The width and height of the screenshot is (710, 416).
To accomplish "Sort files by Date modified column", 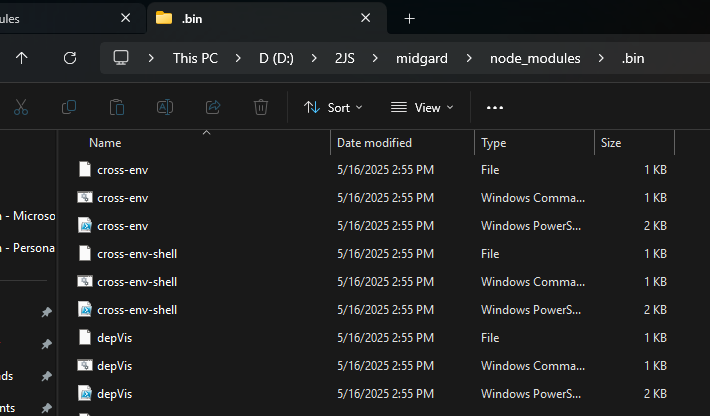I will tap(374, 143).
